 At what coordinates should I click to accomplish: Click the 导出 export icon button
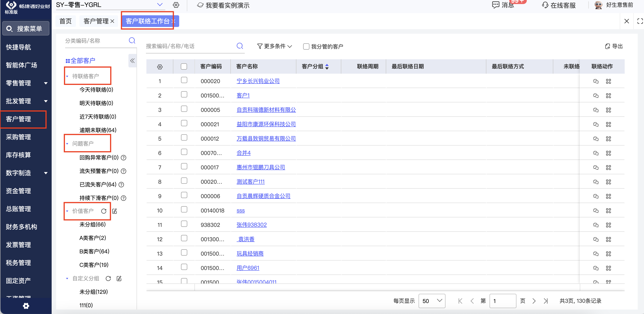tap(614, 46)
